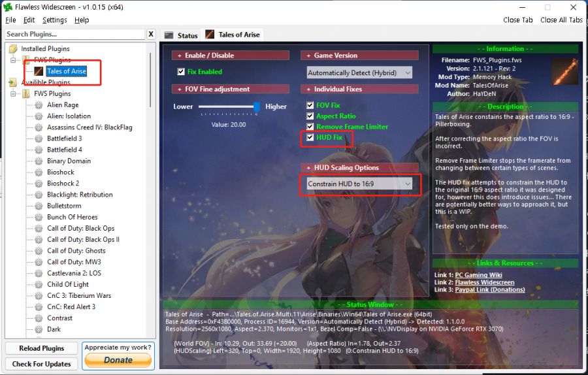This screenshot has height=375, width=588.
Task: Disable the Remove Frame Limiter checkbox
Action: (x=310, y=127)
